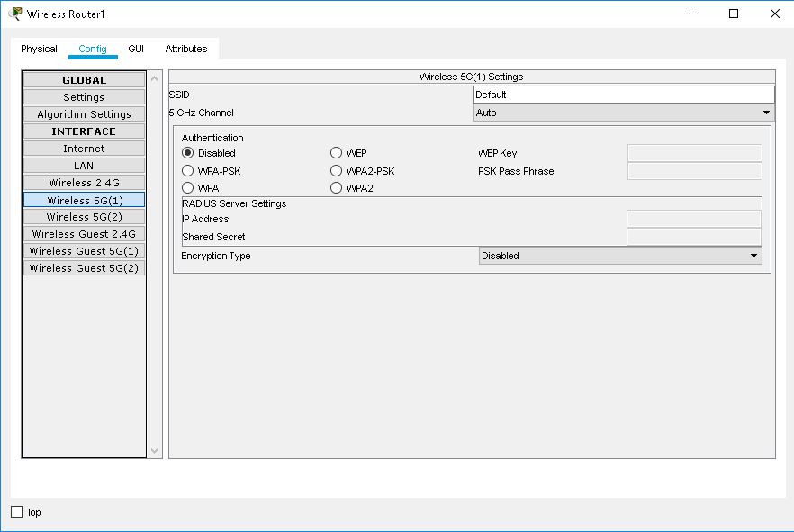Open the Attributes tab
The image size is (794, 532).
pos(185,49)
